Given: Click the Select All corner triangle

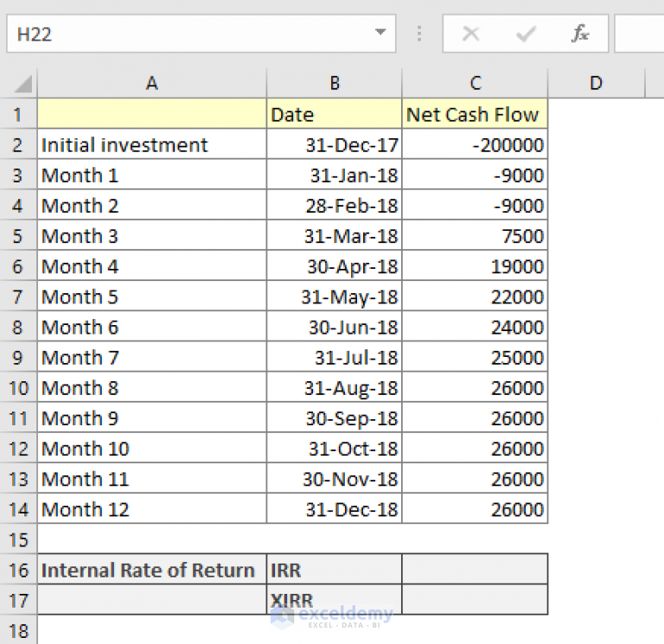Looking at the screenshot, I should coord(22,83).
